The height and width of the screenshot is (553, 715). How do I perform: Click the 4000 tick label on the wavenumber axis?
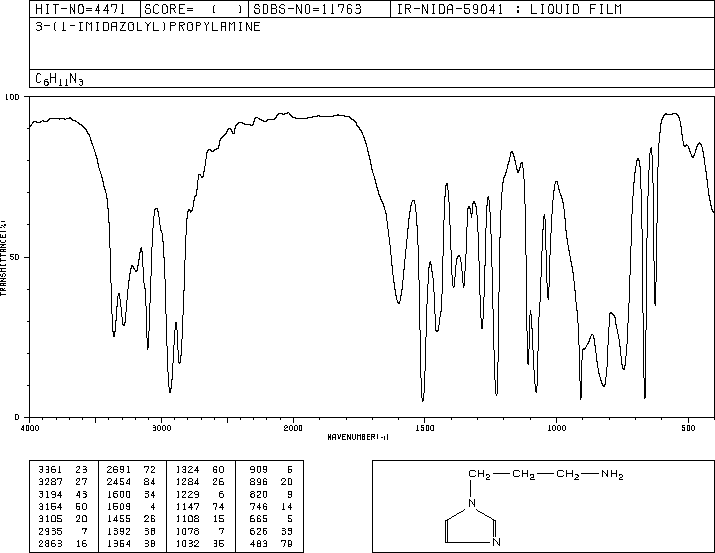tap(30, 428)
